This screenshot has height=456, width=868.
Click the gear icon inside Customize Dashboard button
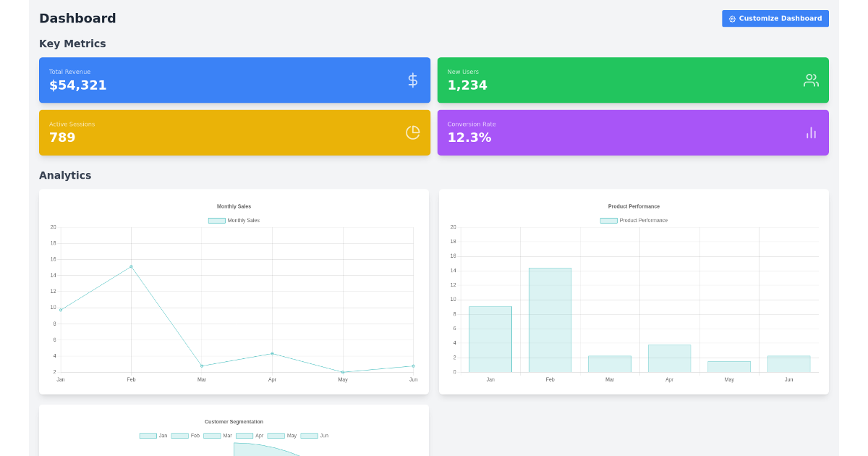click(x=733, y=18)
